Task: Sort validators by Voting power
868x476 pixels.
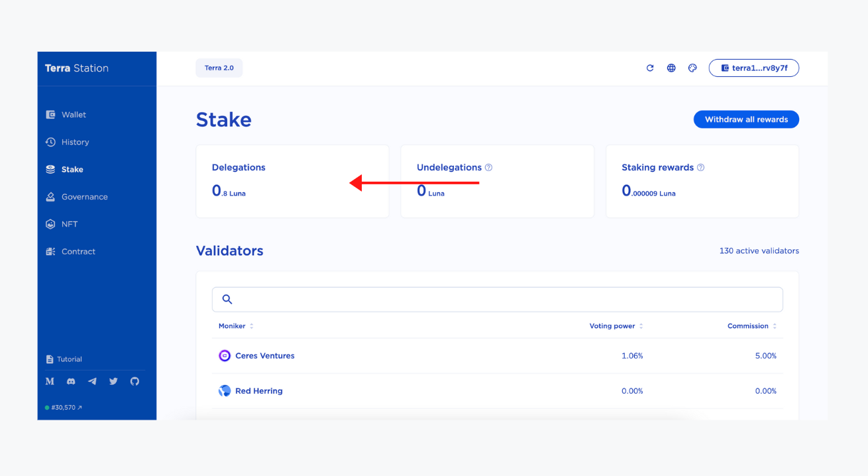Action: click(x=616, y=326)
